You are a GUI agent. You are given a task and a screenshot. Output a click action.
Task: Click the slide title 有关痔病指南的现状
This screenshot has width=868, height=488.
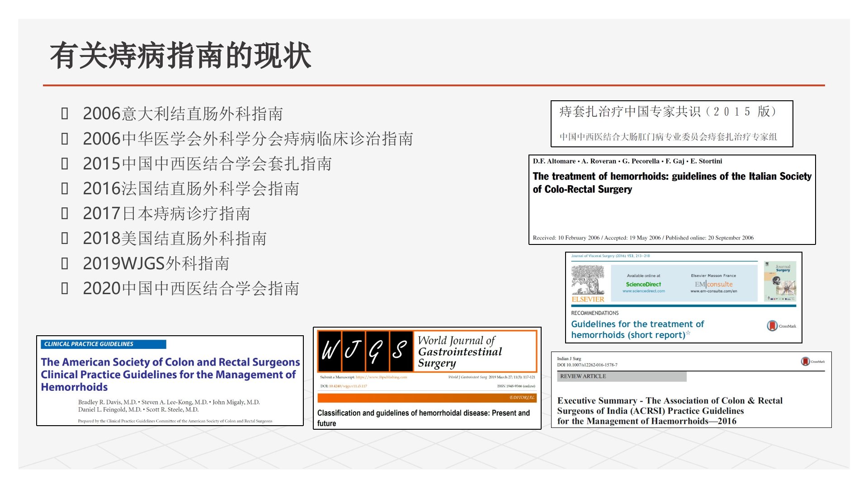coord(180,56)
